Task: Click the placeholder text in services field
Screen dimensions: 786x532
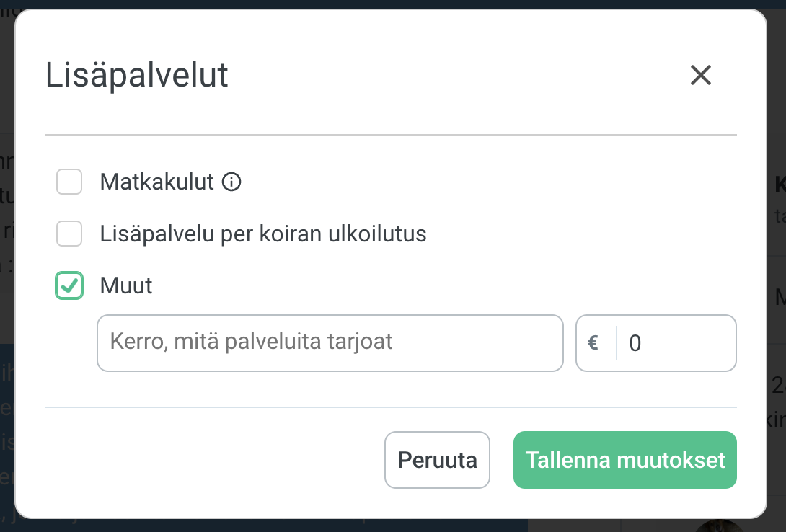Action: pyautogui.click(x=251, y=342)
